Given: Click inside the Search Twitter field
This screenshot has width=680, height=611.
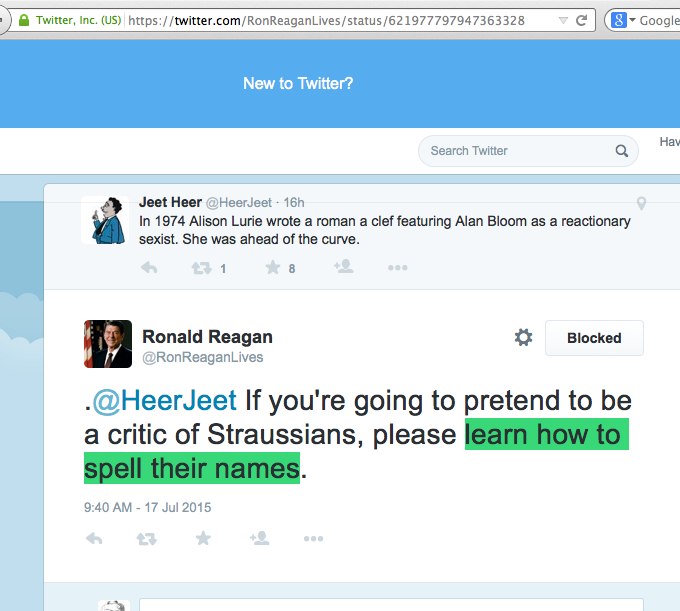Looking at the screenshot, I should point(528,151).
